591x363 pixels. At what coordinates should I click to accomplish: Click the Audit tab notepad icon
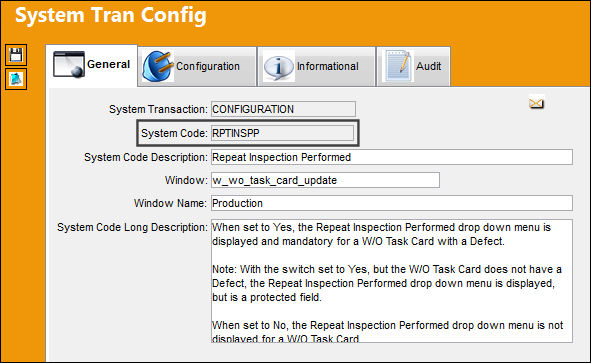[398, 66]
